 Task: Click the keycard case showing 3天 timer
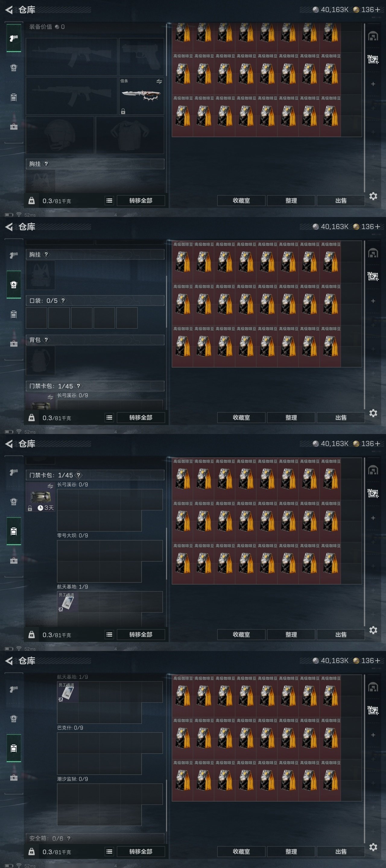coord(40,497)
